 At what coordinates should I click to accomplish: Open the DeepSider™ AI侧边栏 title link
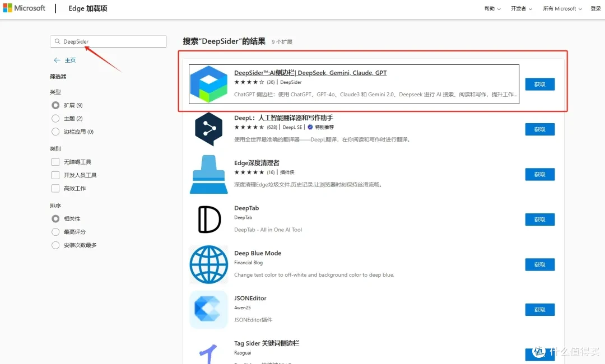[x=310, y=72]
